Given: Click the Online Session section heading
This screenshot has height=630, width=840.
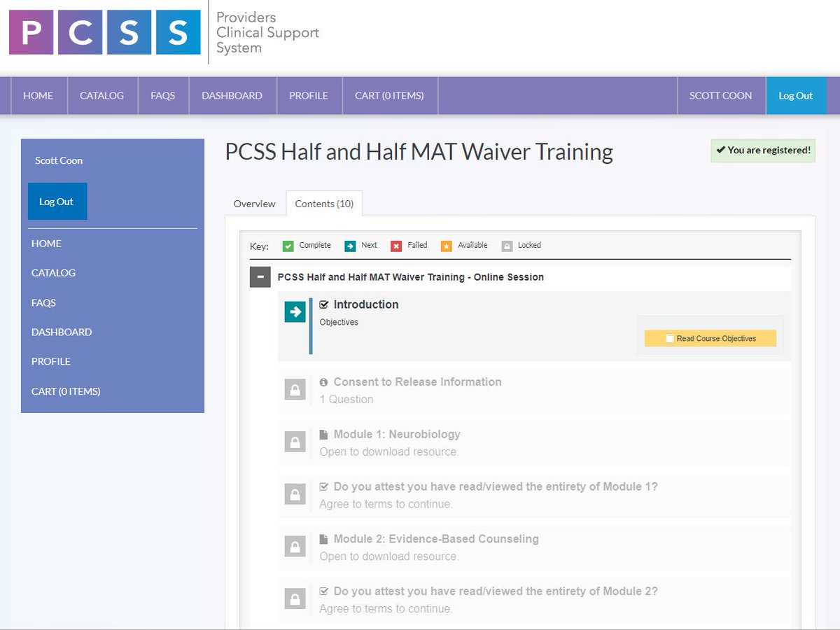Looking at the screenshot, I should pyautogui.click(x=411, y=277).
